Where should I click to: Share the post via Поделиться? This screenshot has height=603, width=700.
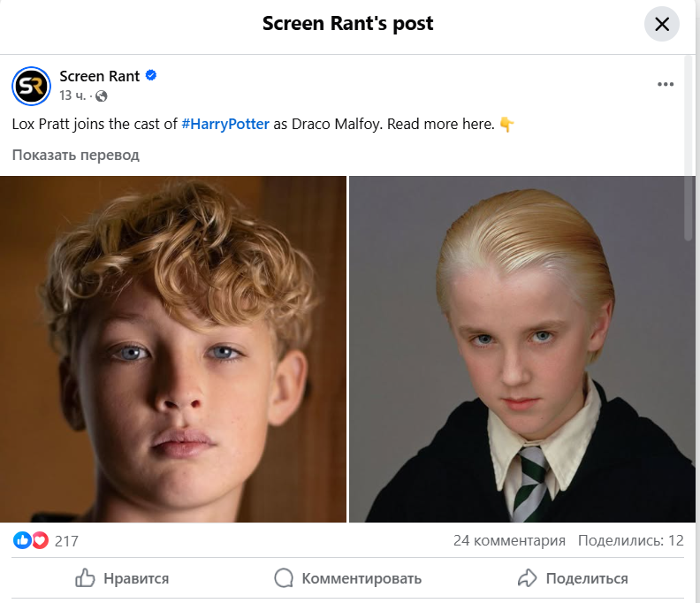[x=573, y=578]
